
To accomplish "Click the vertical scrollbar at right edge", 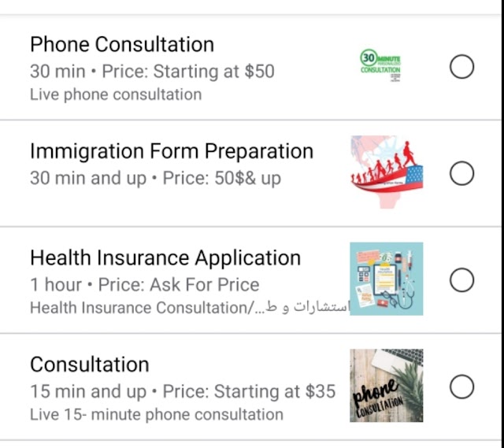I will tap(502, 224).
